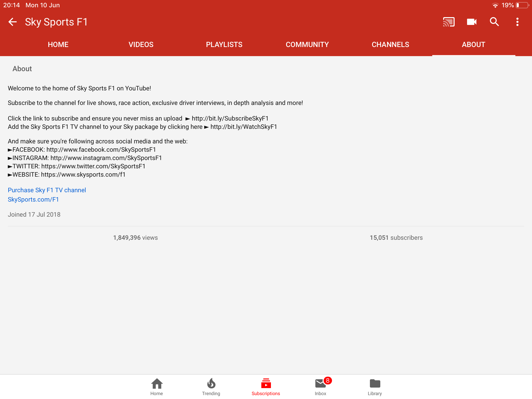
Task: Tap the 'following across social media' line
Action: tap(98, 141)
